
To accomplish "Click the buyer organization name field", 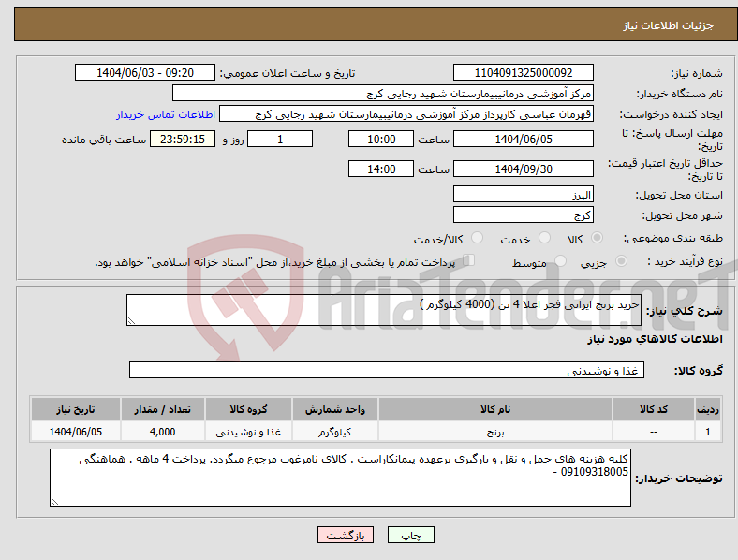I will click(x=383, y=93).
